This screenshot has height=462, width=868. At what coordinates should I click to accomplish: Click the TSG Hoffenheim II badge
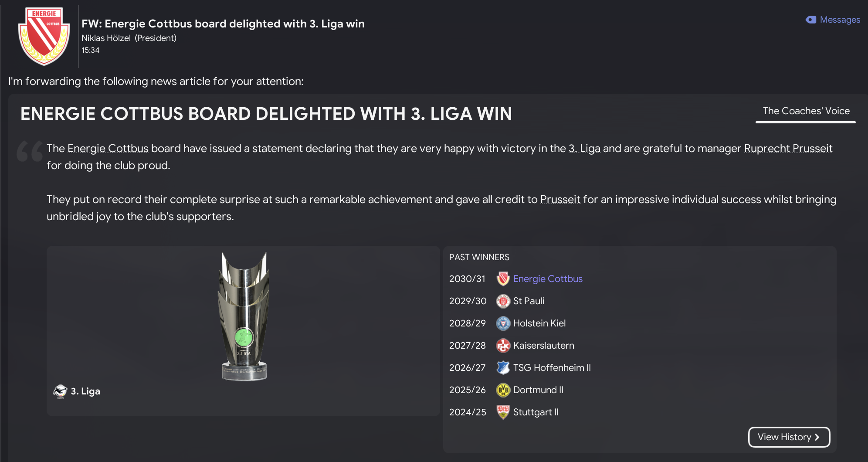[x=503, y=368]
